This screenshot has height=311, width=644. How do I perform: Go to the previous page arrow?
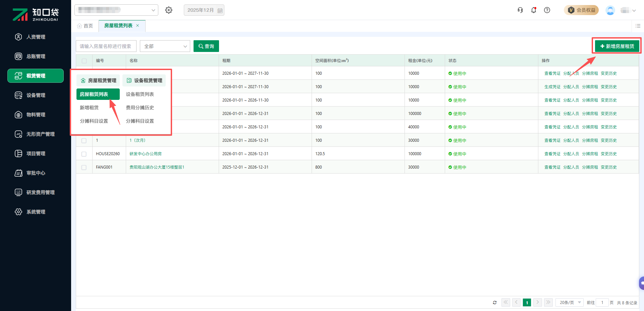click(517, 302)
